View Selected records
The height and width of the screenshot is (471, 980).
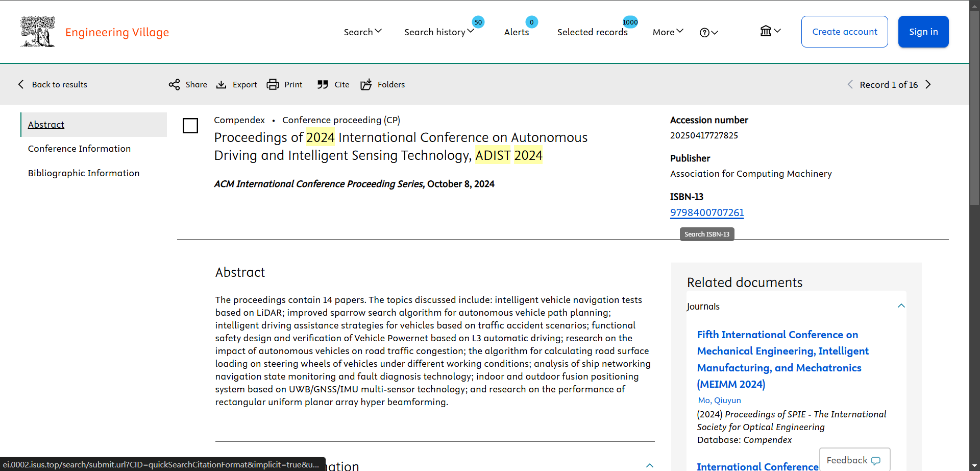592,32
